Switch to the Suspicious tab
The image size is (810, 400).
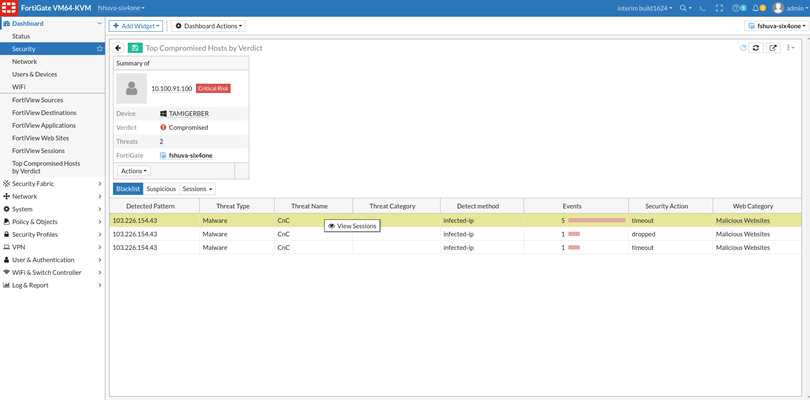pos(161,189)
